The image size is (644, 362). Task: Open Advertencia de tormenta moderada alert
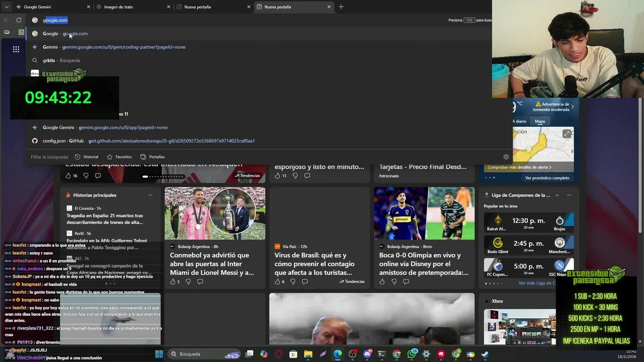(554, 107)
